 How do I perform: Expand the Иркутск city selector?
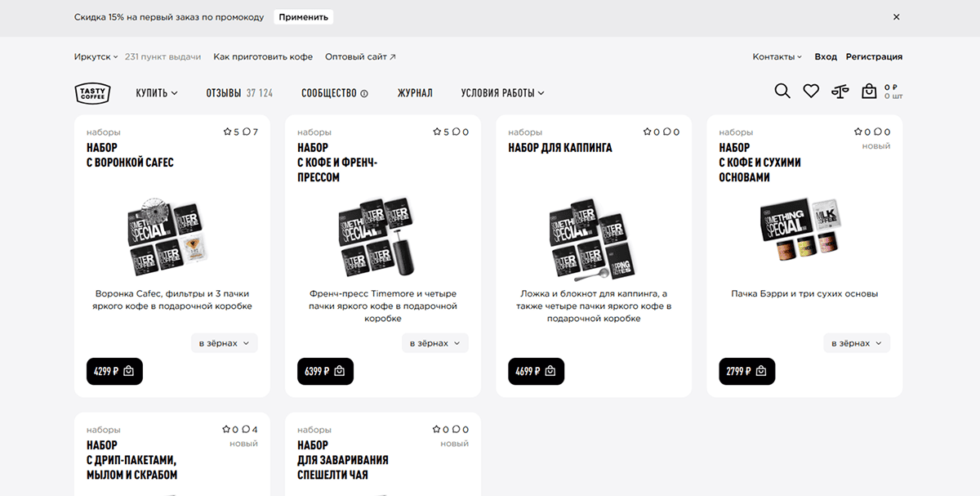coord(96,57)
